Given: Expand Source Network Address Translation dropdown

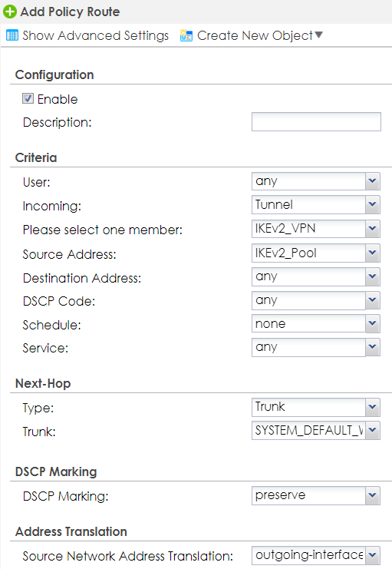Looking at the screenshot, I should click(316, 556).
